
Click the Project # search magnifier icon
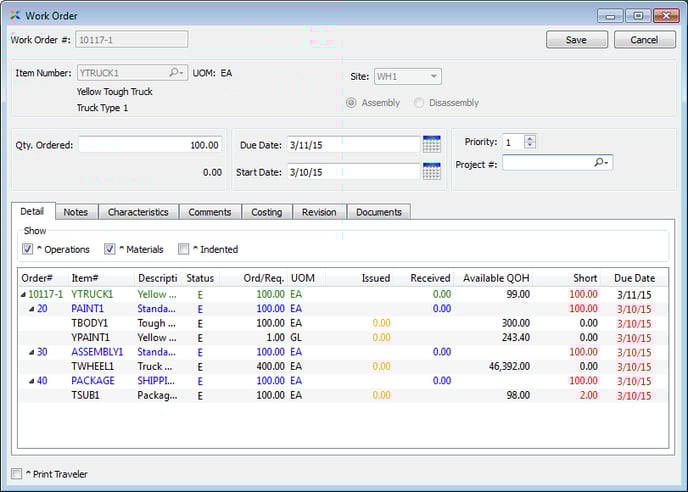[600, 163]
